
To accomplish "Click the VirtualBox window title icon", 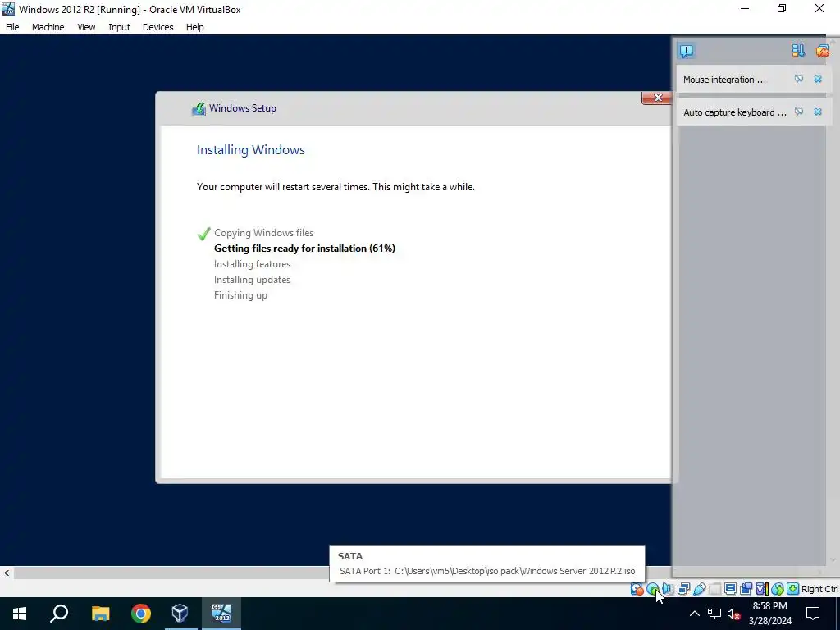I will (x=8, y=9).
